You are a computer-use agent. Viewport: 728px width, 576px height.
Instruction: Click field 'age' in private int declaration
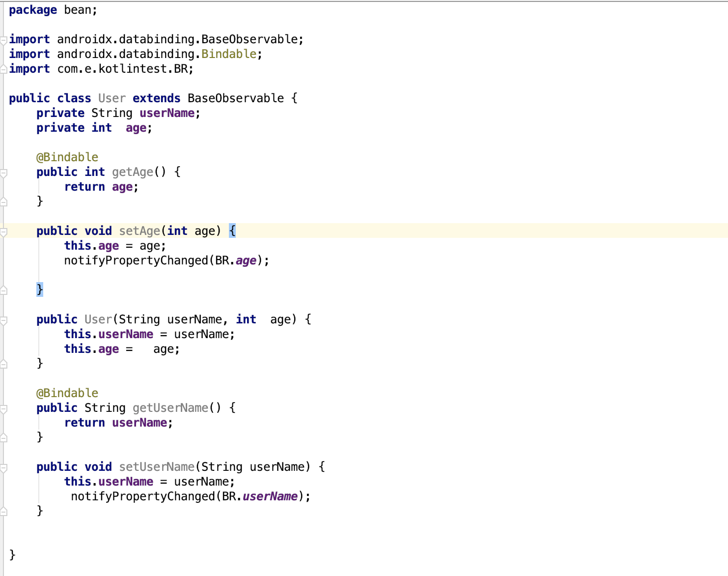136,128
